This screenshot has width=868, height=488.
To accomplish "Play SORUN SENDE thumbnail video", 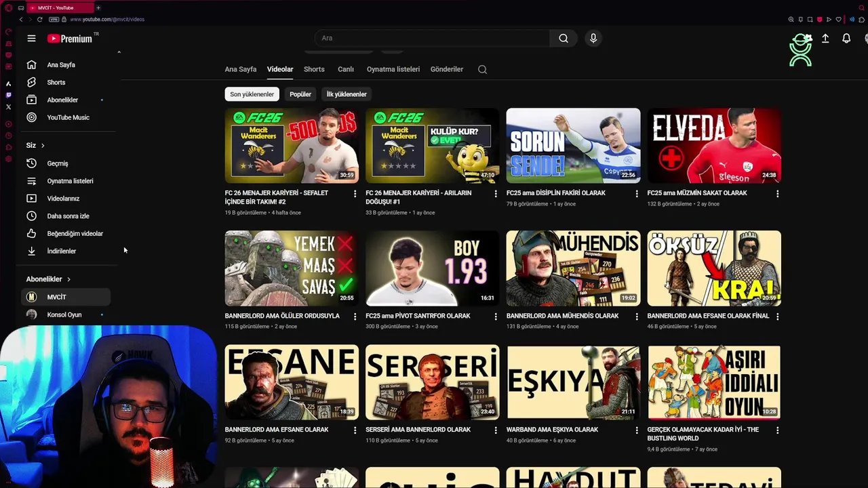I will [x=573, y=146].
